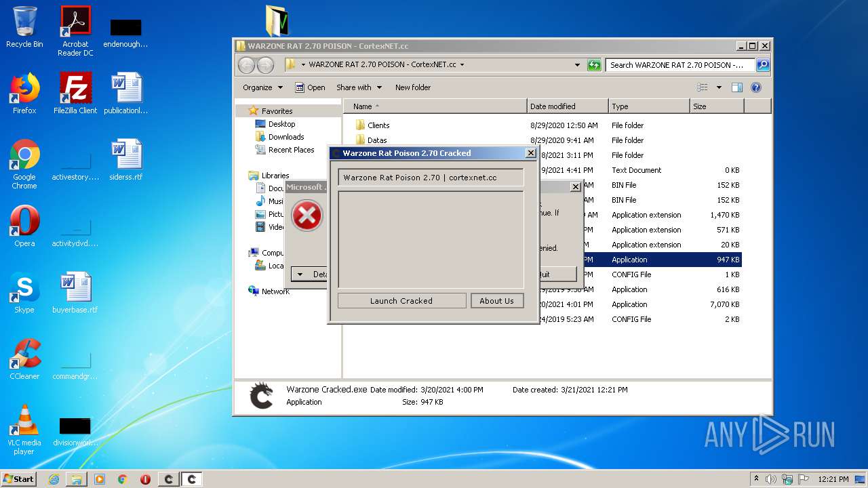Click Explorer back navigation button
868x488 pixels.
[246, 65]
